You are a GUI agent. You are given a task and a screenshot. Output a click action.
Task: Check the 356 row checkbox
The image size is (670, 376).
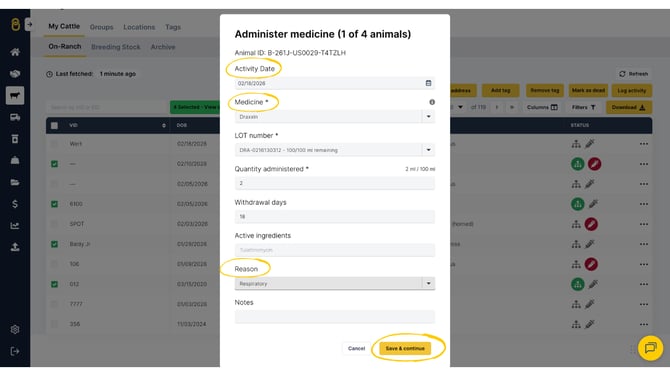(x=54, y=324)
